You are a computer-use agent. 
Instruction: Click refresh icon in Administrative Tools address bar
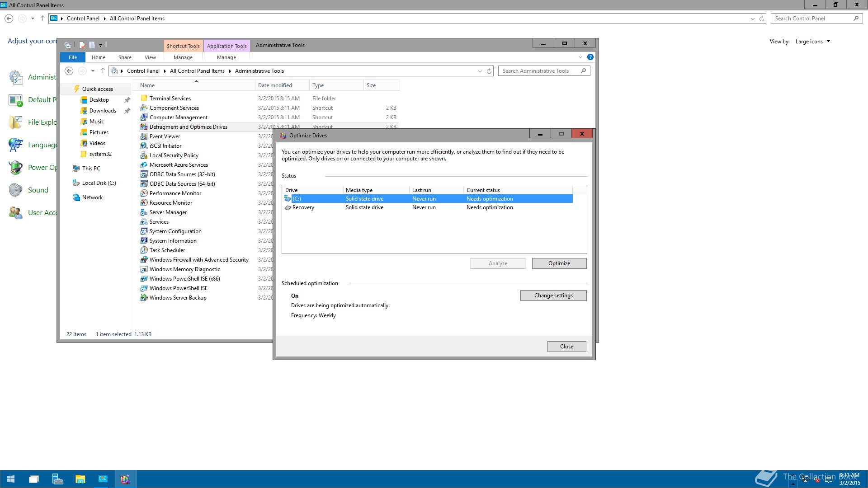(x=489, y=71)
